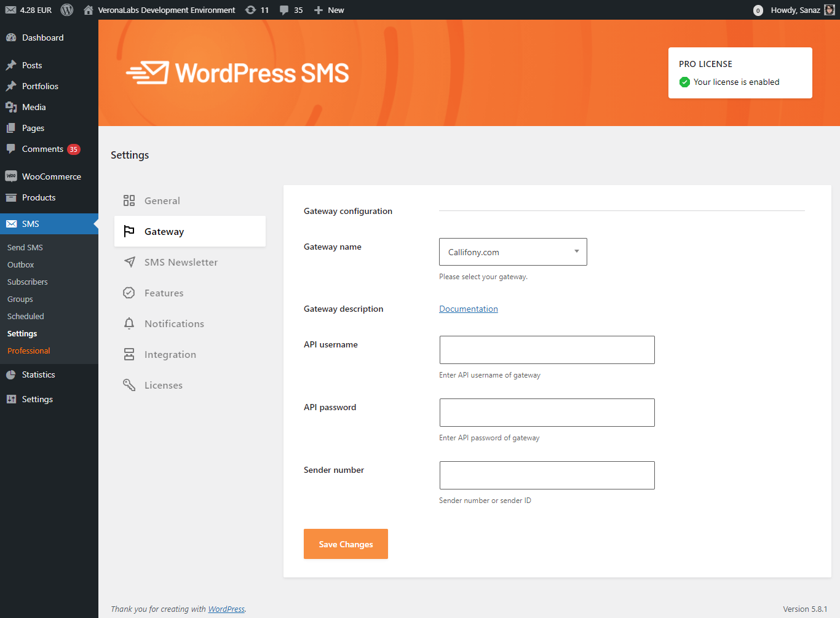
Task: Click the notification count badge near Howdy
Action: pos(758,10)
